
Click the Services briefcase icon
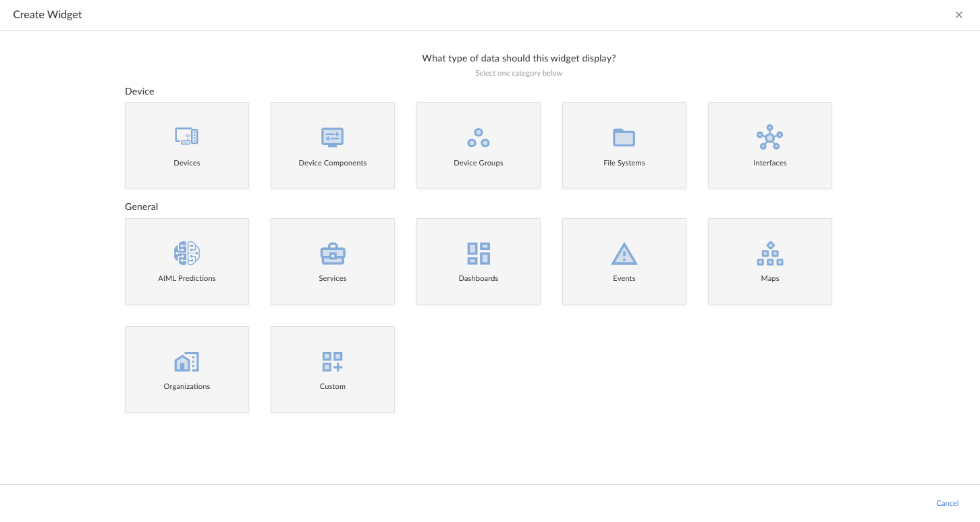point(332,253)
